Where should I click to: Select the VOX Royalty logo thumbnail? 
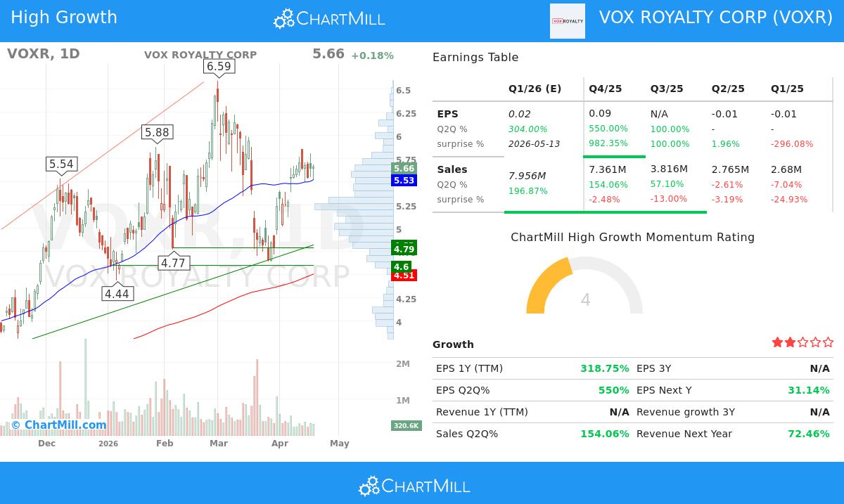coord(567,21)
